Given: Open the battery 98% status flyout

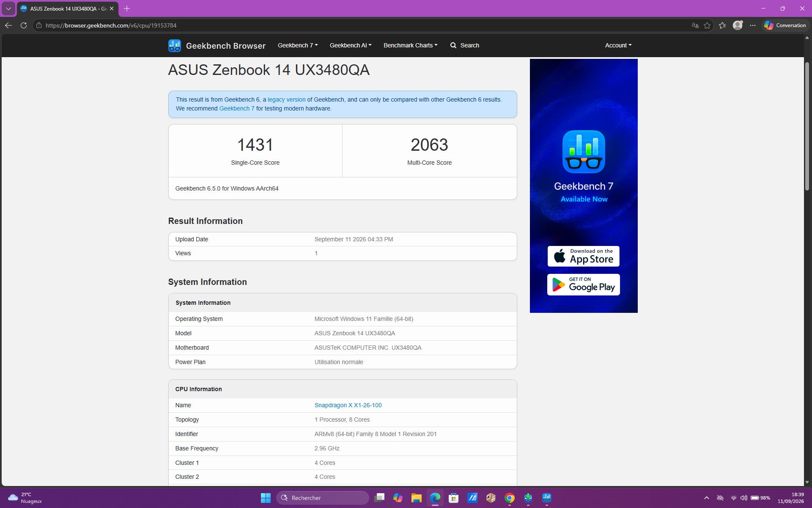Looking at the screenshot, I should click(760, 498).
